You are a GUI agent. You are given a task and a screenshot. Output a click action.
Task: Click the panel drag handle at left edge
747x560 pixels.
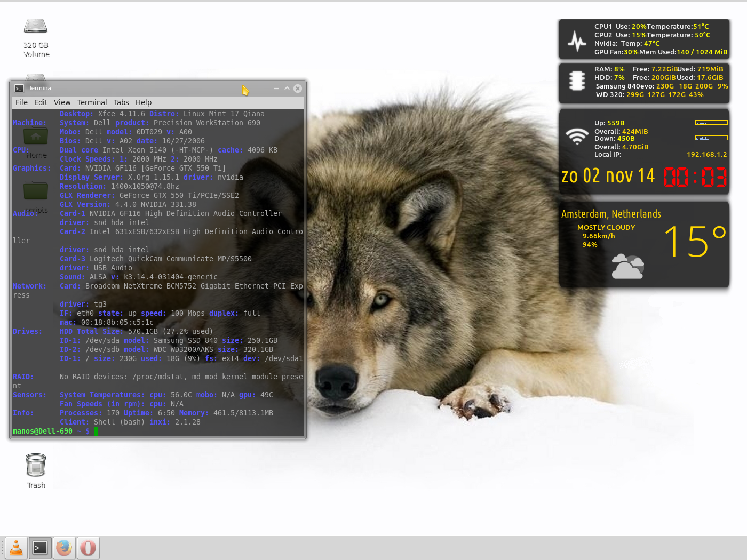2,548
